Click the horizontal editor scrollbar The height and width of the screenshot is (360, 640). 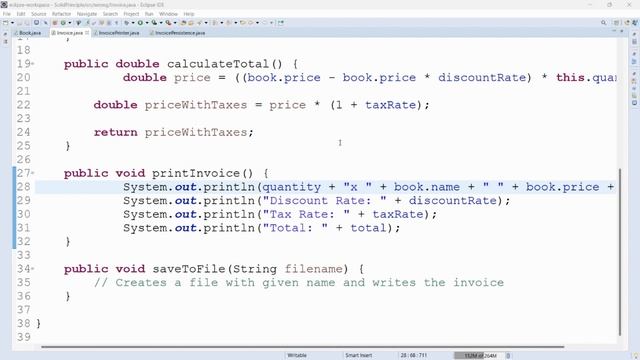302,347
